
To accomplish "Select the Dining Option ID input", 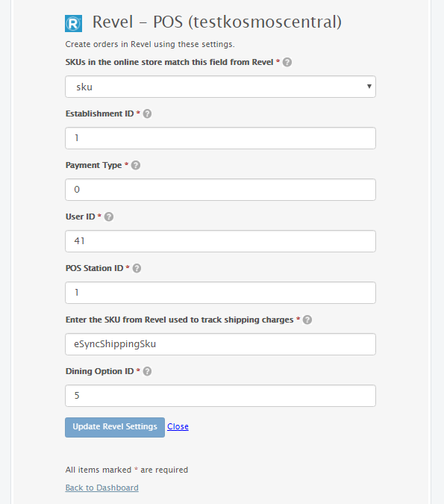I will (x=220, y=396).
